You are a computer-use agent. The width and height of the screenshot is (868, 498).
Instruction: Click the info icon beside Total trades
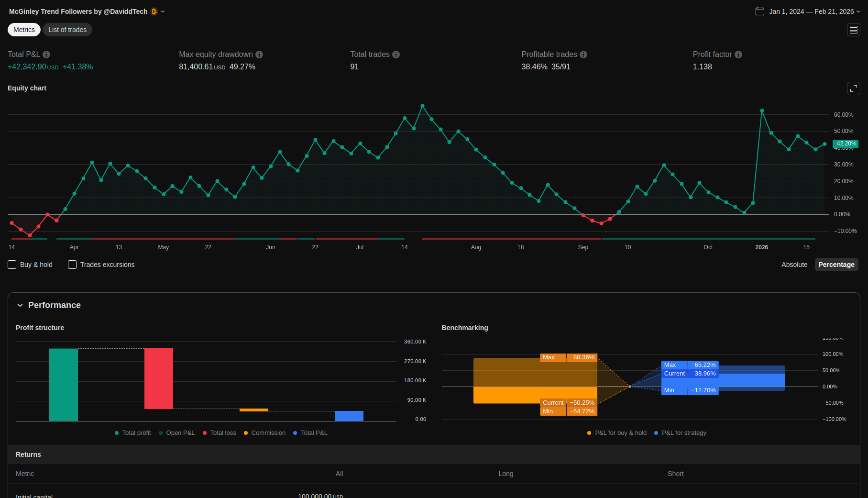[x=396, y=55]
